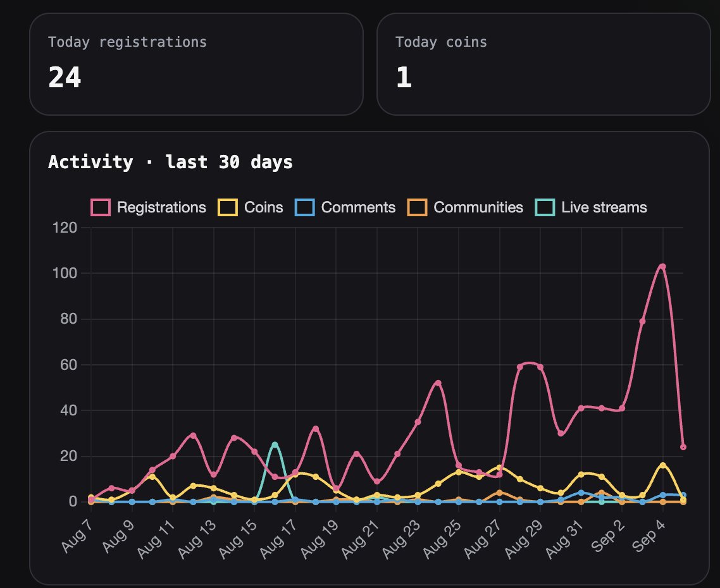This screenshot has height=588, width=720.
Task: Hide the Live streams series via its label
Action: click(x=604, y=207)
